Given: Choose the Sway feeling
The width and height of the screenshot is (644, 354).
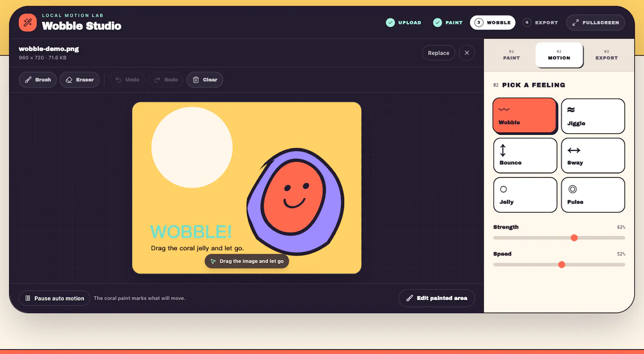Looking at the screenshot, I should pos(593,156).
